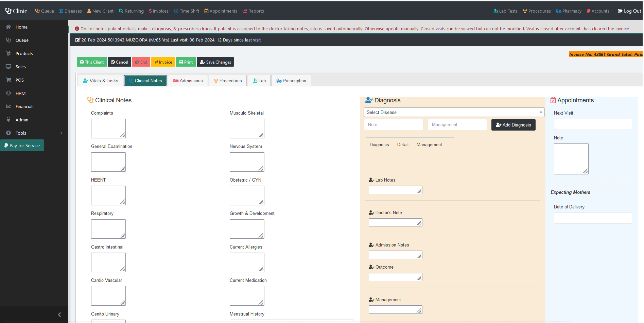Click the Admission Notes text area

396,255
